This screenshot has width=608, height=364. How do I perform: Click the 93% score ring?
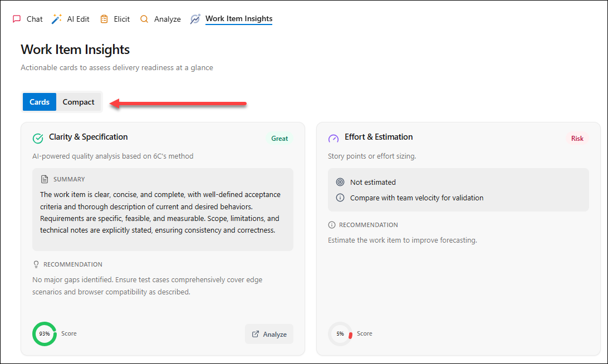[45, 334]
